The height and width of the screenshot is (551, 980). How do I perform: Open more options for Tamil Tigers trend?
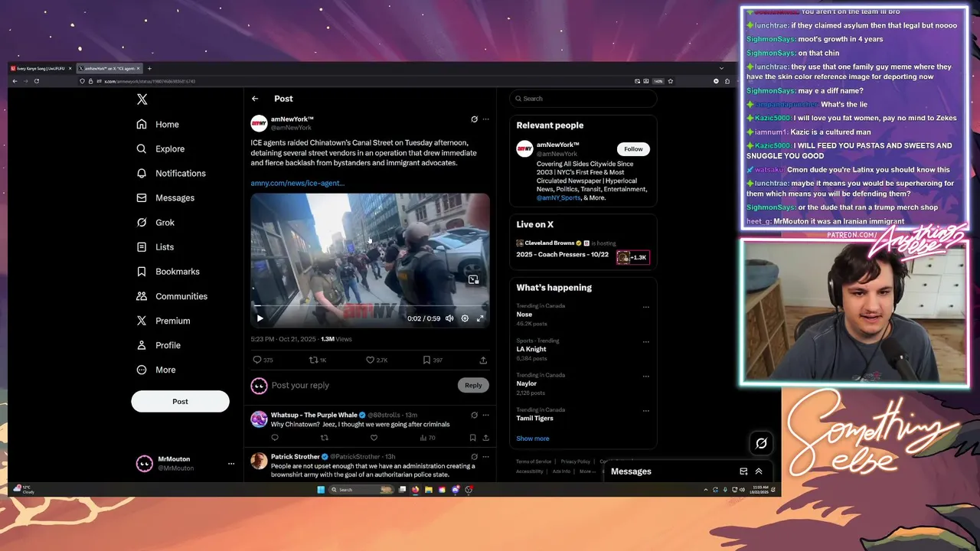click(645, 411)
